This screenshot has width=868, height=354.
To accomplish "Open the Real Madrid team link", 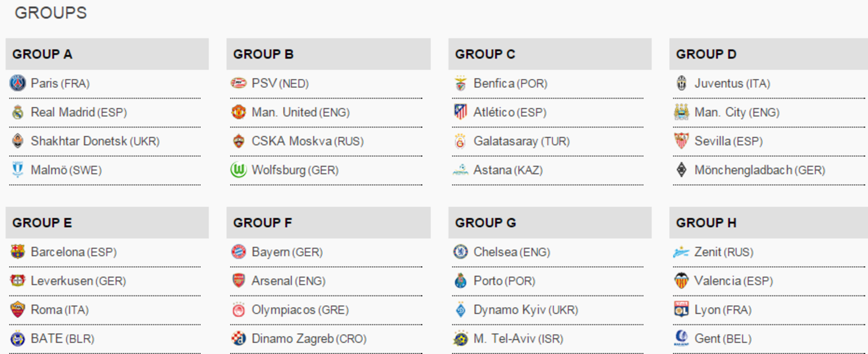I will tap(79, 112).
